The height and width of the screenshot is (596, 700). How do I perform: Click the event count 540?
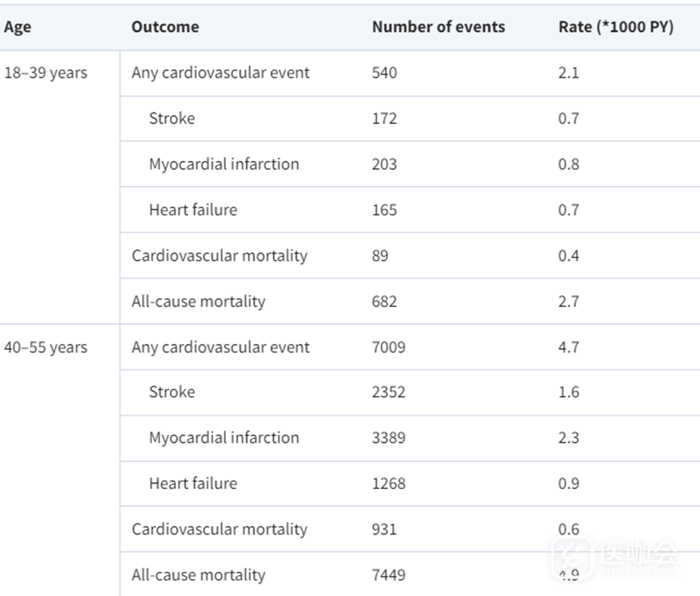[x=384, y=73]
